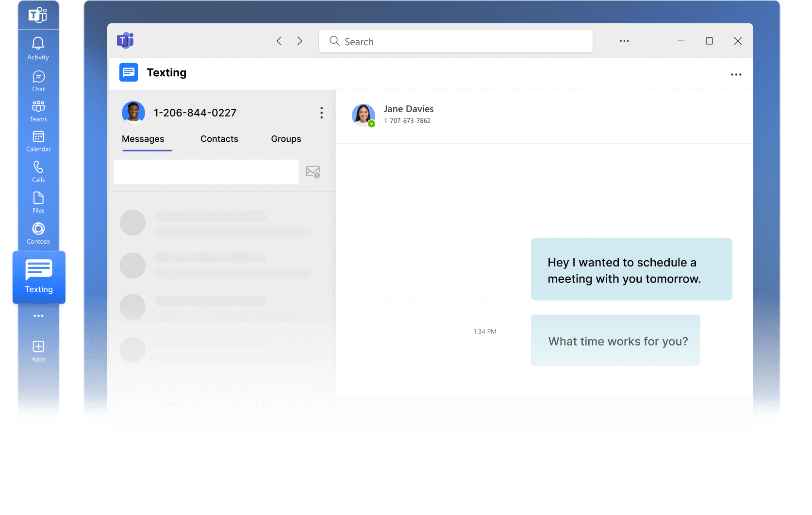
Task: Open the Activity bell in sidebar
Action: [38, 49]
